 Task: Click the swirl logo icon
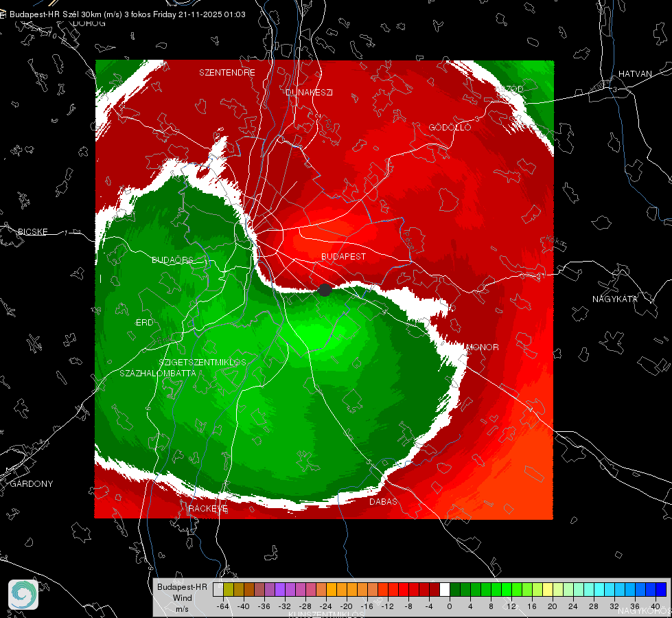tap(23, 595)
